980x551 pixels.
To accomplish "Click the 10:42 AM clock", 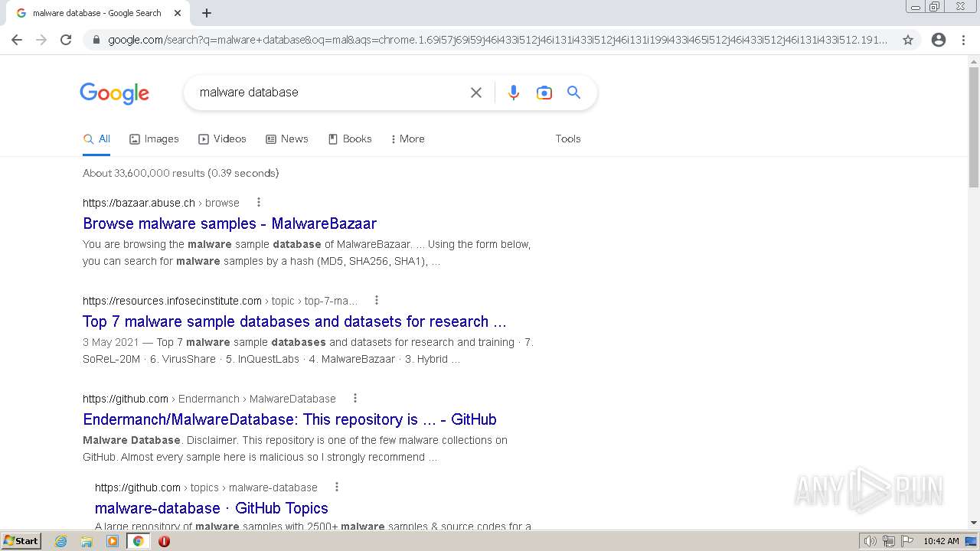I will click(x=941, y=541).
